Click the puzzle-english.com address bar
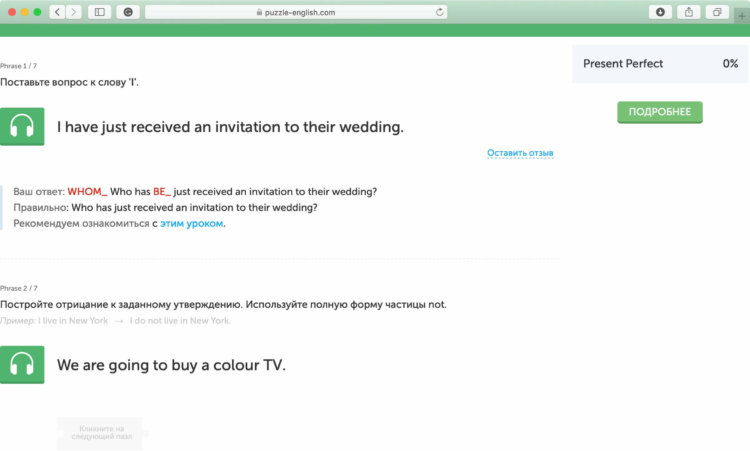This screenshot has height=451, width=750. (x=296, y=12)
